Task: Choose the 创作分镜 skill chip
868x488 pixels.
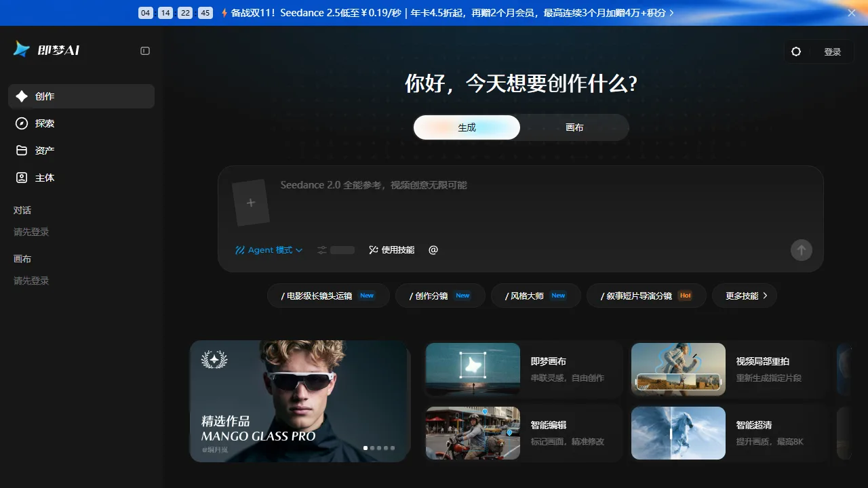Action: click(440, 296)
